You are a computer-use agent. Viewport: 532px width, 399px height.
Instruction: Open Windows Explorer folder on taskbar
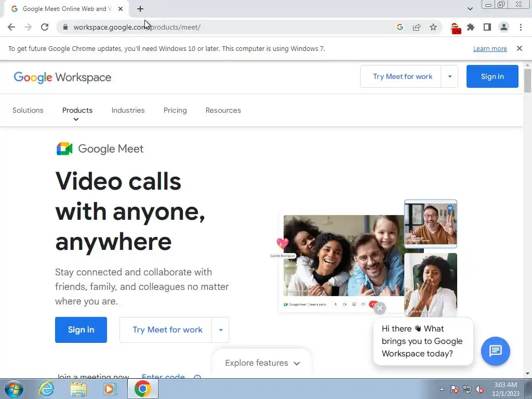point(78,389)
